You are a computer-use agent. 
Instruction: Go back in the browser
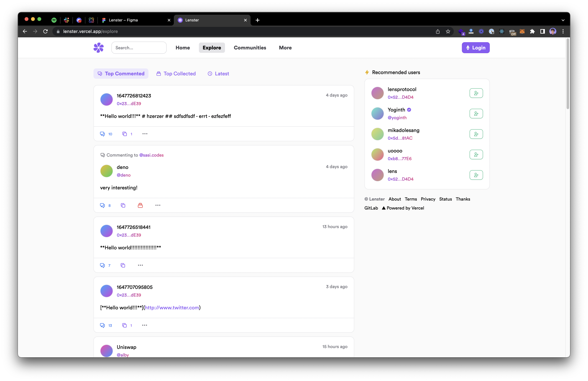(25, 31)
